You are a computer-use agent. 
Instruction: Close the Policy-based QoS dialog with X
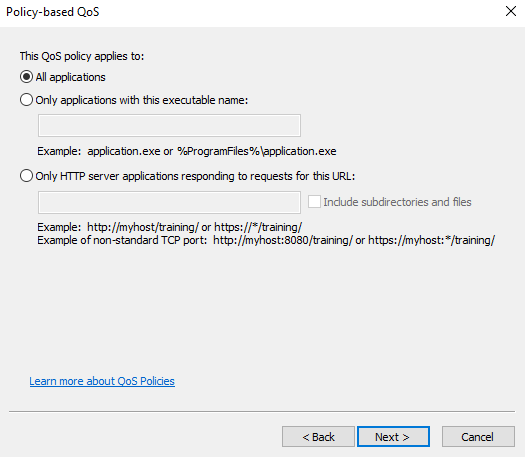511,11
